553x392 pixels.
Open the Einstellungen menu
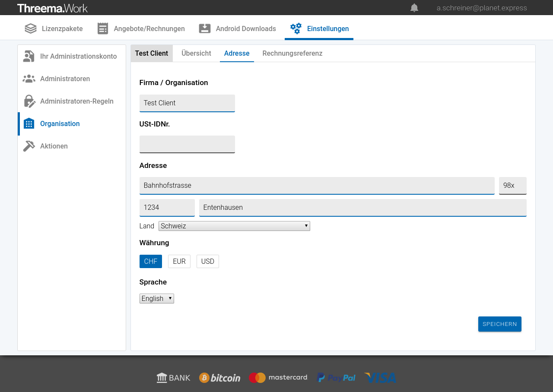click(319, 28)
